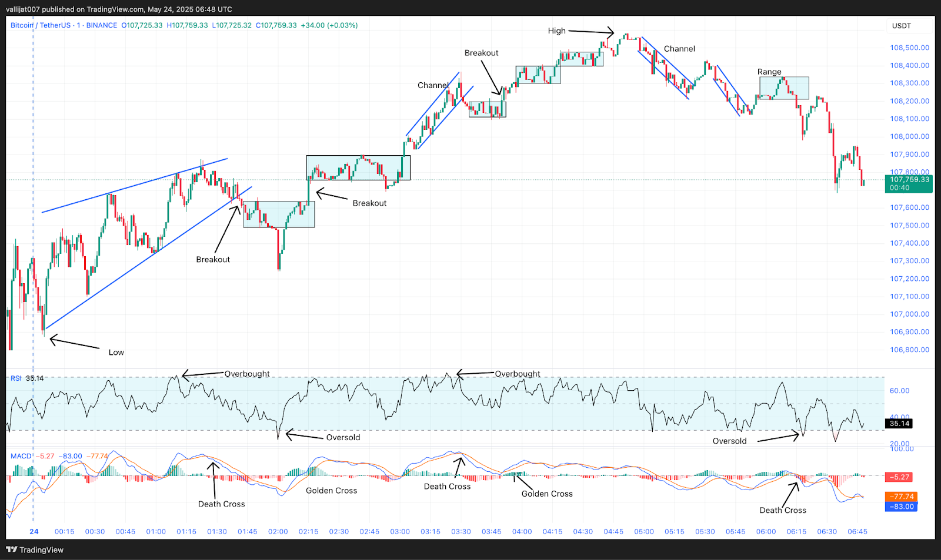Click the close value C107,759.33
This screenshot has height=560, width=941.
[x=276, y=25]
